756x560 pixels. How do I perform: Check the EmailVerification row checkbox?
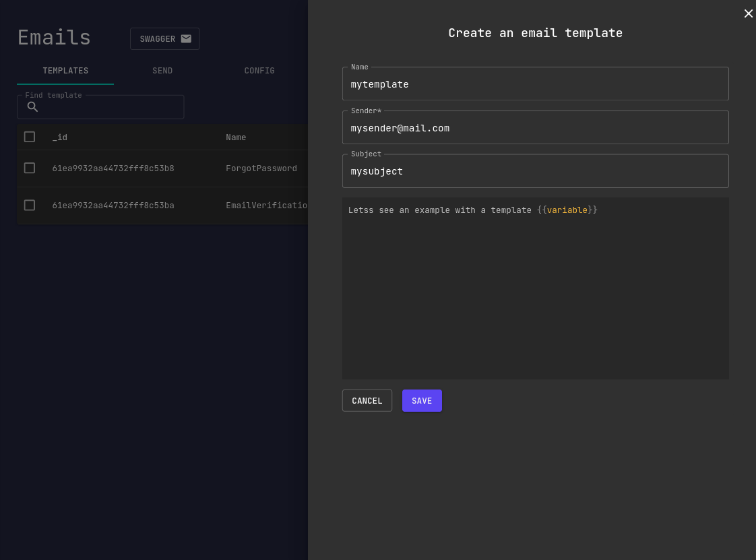tap(30, 205)
